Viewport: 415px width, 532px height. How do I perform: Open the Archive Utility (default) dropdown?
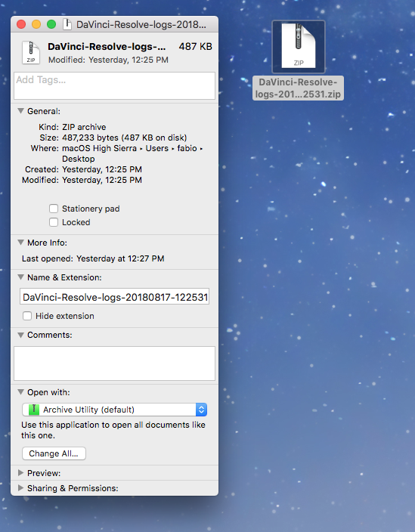(x=114, y=410)
